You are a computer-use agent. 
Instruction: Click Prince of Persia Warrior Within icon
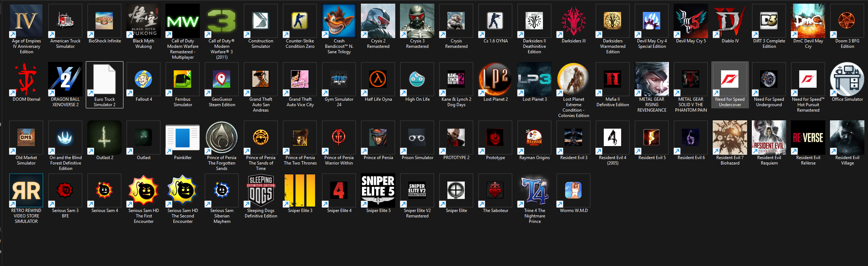click(339, 138)
